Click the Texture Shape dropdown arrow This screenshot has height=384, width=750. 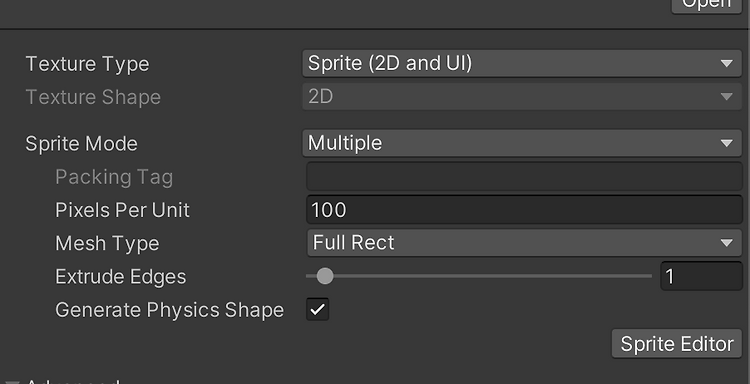pos(727,97)
